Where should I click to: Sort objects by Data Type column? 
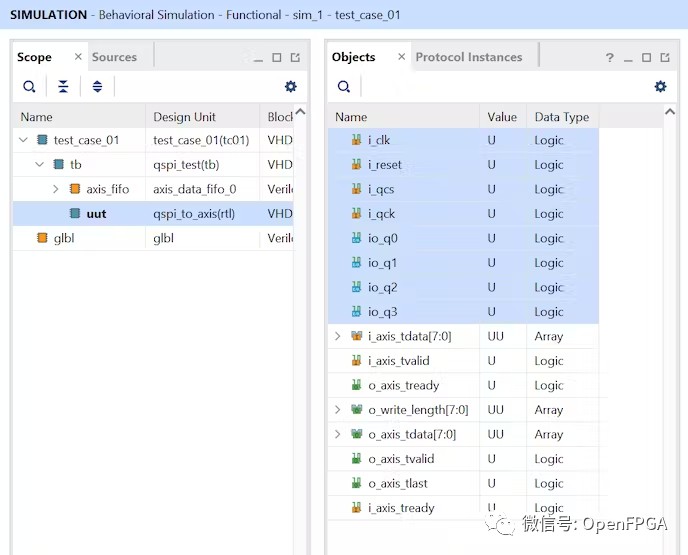point(562,117)
